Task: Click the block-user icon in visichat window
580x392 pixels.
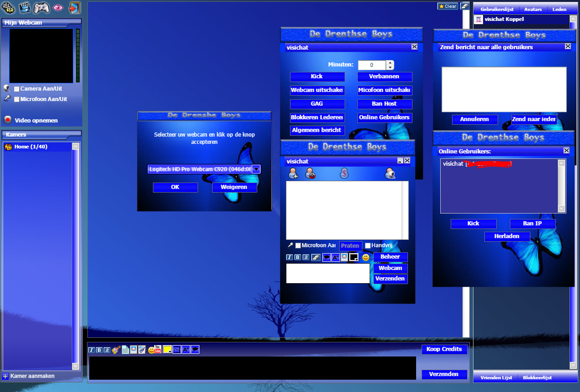Action: pyautogui.click(x=310, y=173)
